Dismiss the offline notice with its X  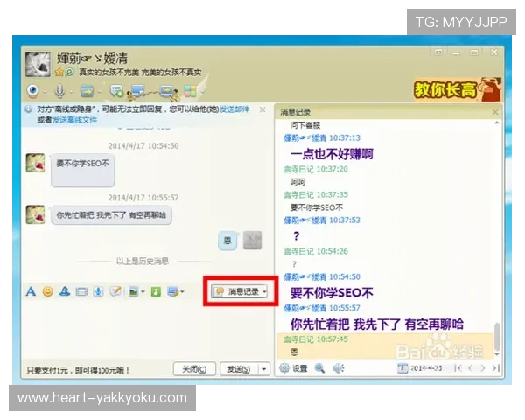pos(262,109)
